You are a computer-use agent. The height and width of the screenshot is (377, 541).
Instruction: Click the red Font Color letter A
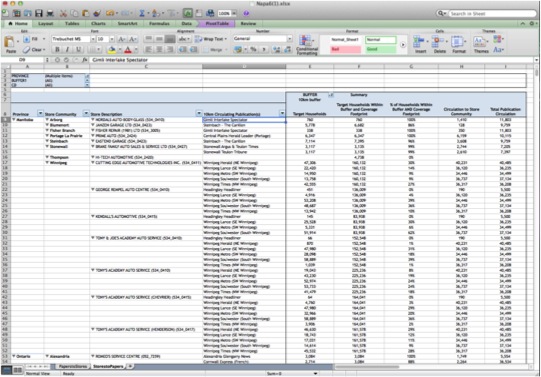click(x=128, y=50)
